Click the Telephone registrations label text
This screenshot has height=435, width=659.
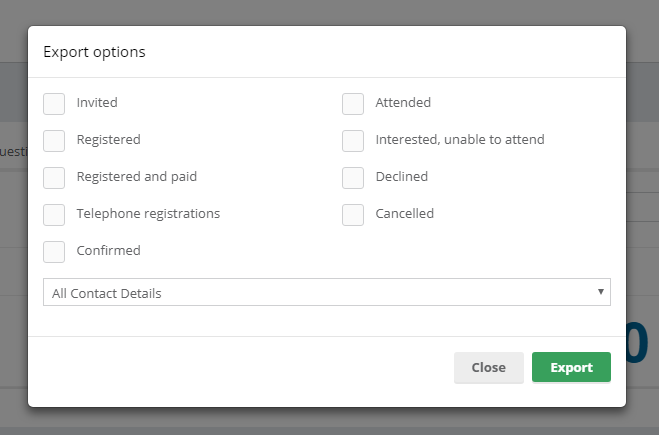pyautogui.click(x=148, y=214)
